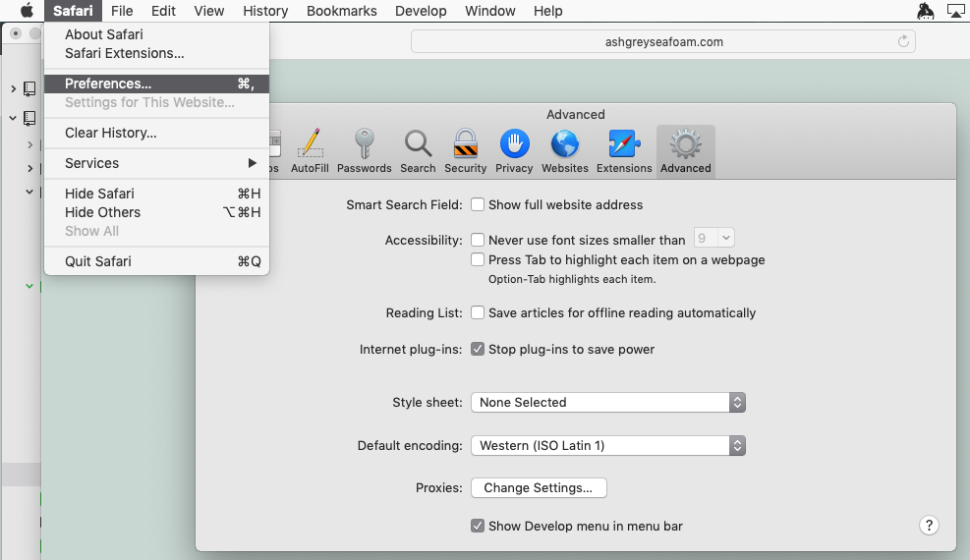Open the Apple menu
970x560 pixels.
click(x=27, y=11)
